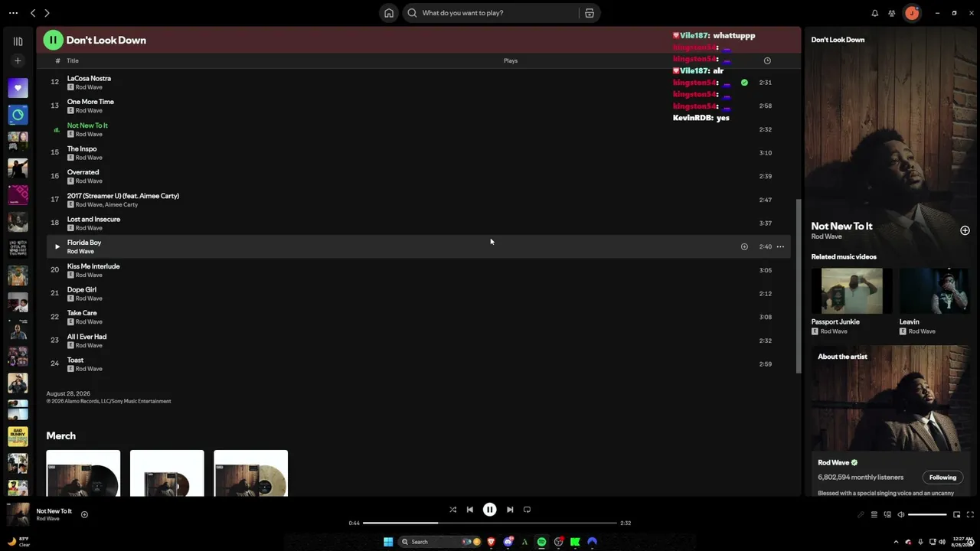Open the three-dot app menu

13,13
